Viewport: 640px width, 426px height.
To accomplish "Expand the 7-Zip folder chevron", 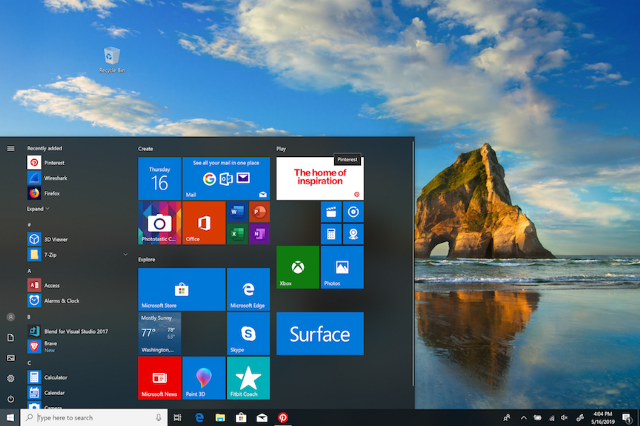I will point(125,254).
